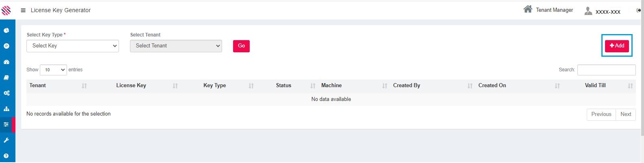Screen dimensions: 644x163
Task: Open the hierarchy sitemap sidebar icon
Action: pyautogui.click(x=6, y=109)
